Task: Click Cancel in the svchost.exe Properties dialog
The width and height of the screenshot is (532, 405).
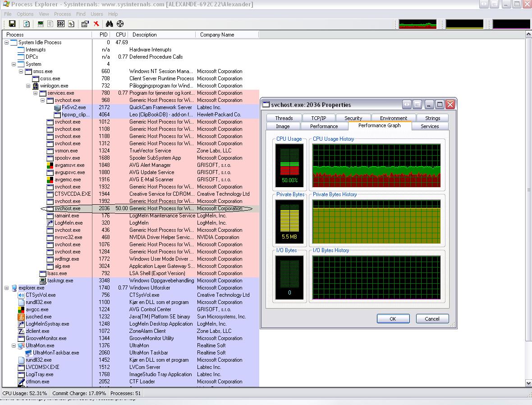Action: 432,319
